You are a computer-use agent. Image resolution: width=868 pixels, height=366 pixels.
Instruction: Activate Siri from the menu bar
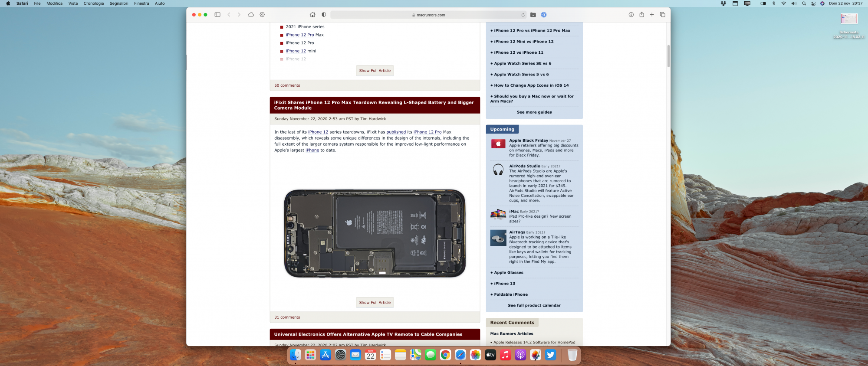click(822, 3)
